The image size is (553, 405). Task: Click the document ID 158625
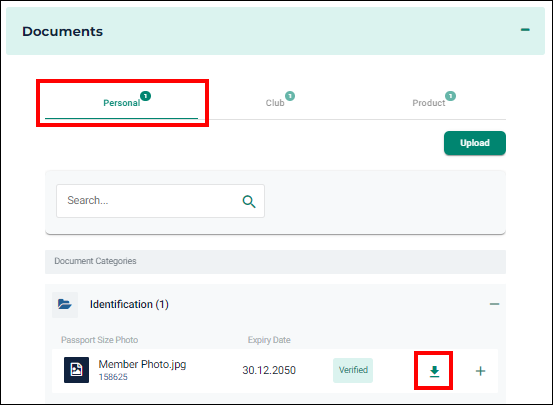pos(113,377)
